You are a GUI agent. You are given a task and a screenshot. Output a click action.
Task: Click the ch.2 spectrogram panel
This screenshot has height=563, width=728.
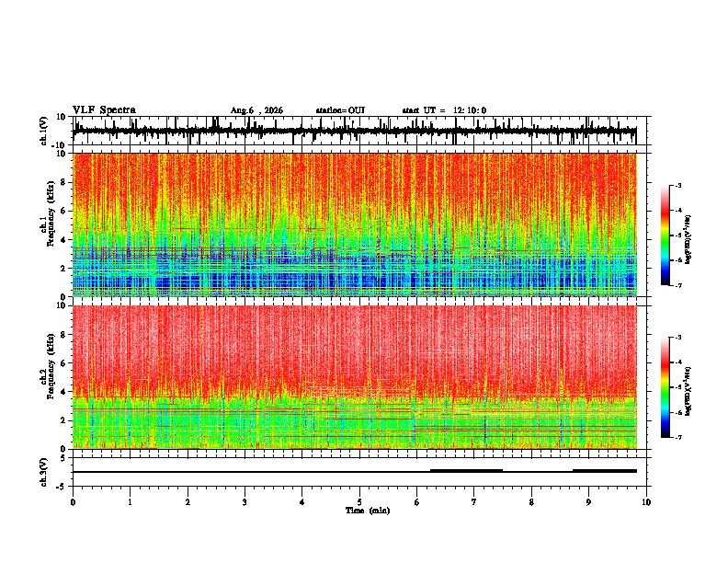(x=355, y=377)
